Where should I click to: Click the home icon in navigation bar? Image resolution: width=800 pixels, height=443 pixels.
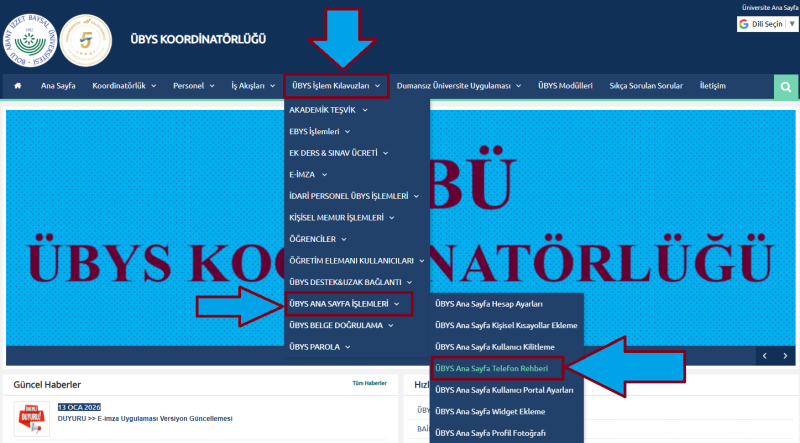coord(17,86)
